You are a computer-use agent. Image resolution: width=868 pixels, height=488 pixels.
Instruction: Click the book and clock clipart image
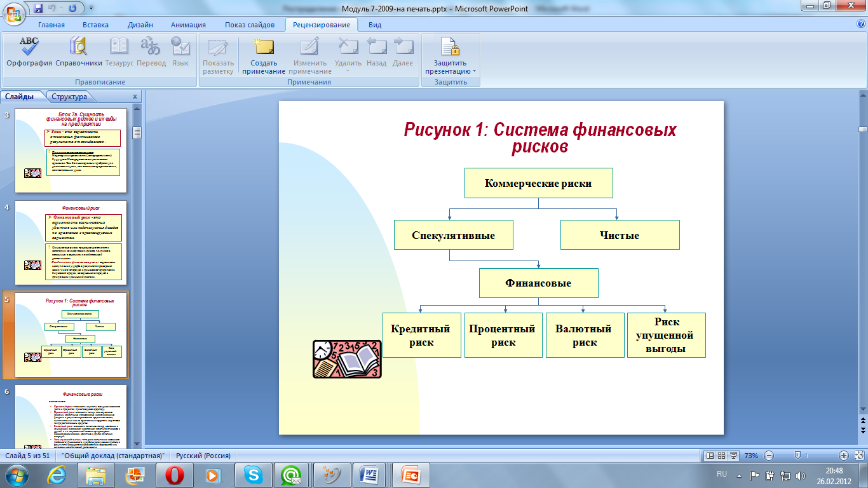[347, 358]
